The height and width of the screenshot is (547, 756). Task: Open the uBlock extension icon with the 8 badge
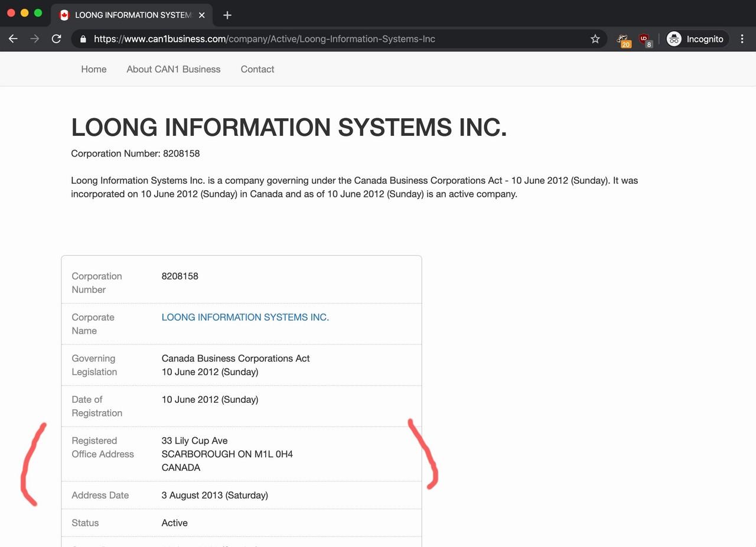(645, 40)
